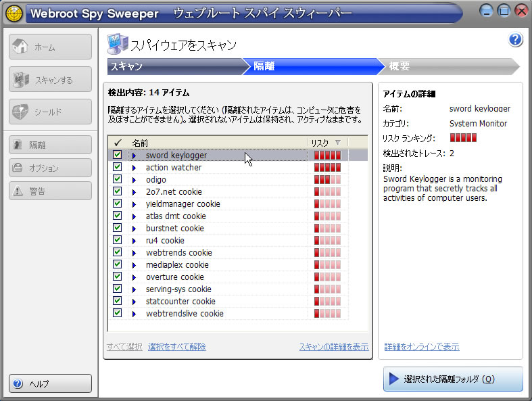Uncheck overture cookie checkbox
Viewport: 532px width, 401px height.
[x=118, y=277]
